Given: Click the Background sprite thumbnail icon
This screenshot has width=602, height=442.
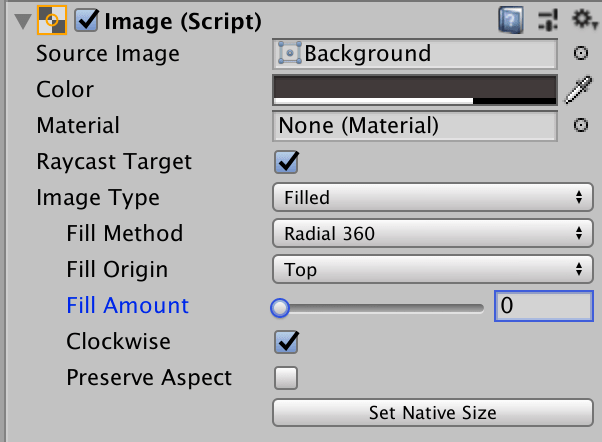Looking at the screenshot, I should click(x=289, y=53).
